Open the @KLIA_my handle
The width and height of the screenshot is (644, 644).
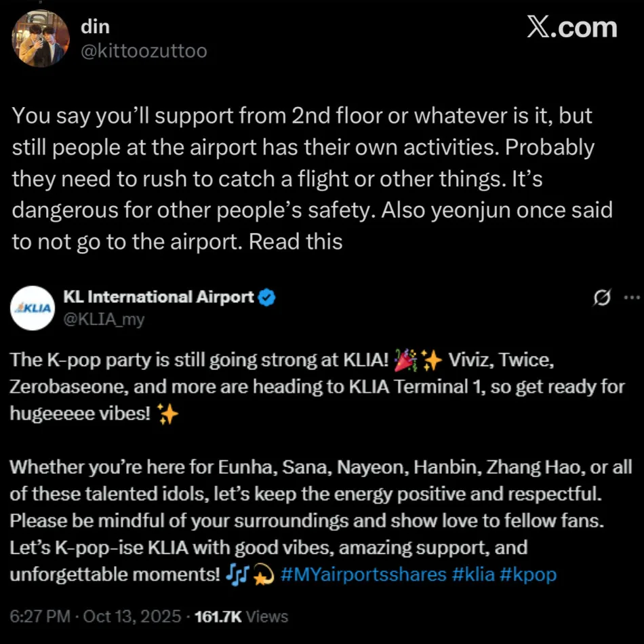coord(103,319)
